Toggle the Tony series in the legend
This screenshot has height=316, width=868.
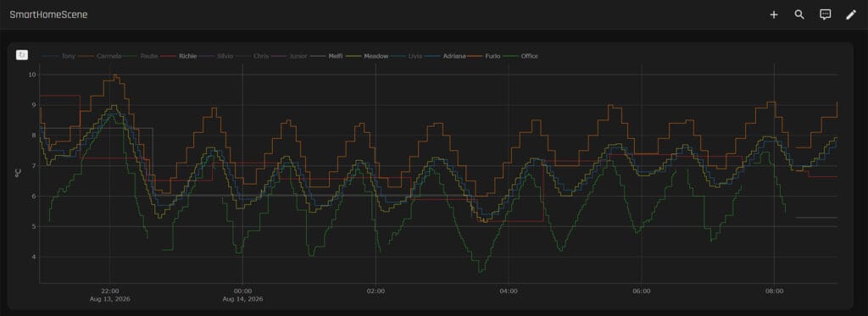tap(58, 56)
